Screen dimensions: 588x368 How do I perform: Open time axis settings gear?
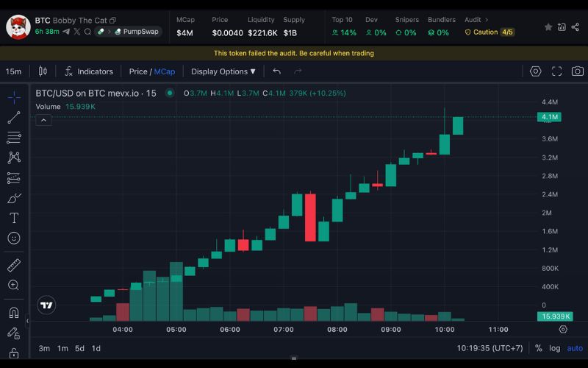coord(563,329)
